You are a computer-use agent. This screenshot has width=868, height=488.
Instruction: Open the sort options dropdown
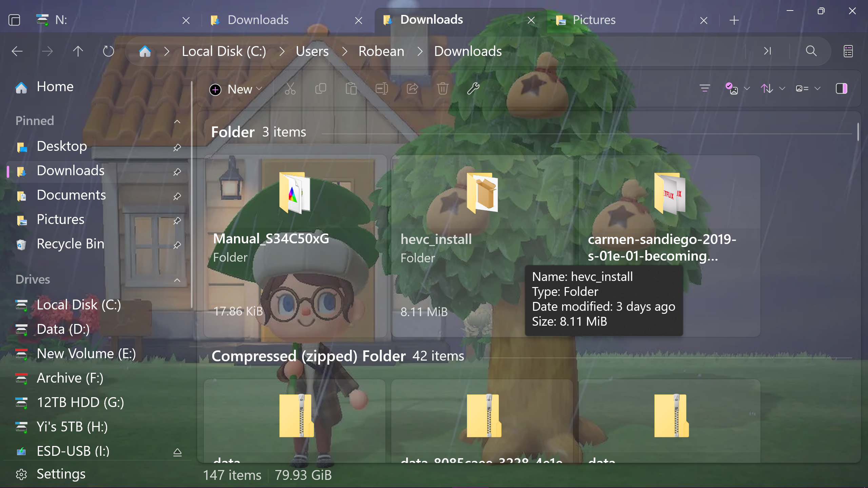pos(773,89)
